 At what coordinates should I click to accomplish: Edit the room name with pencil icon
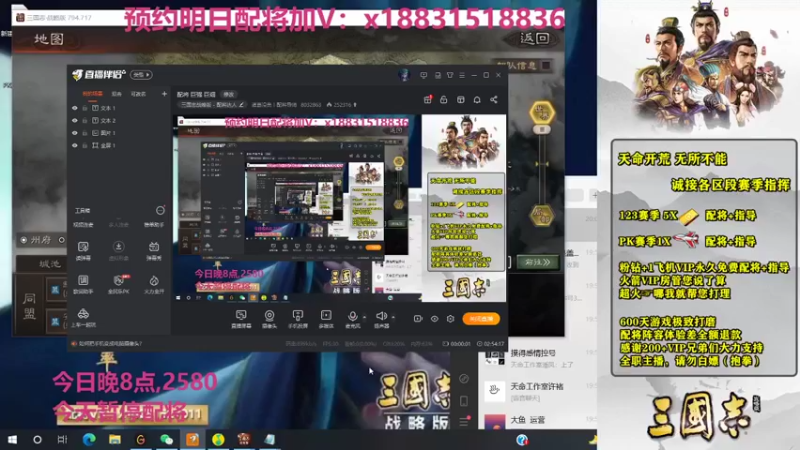tap(241, 105)
